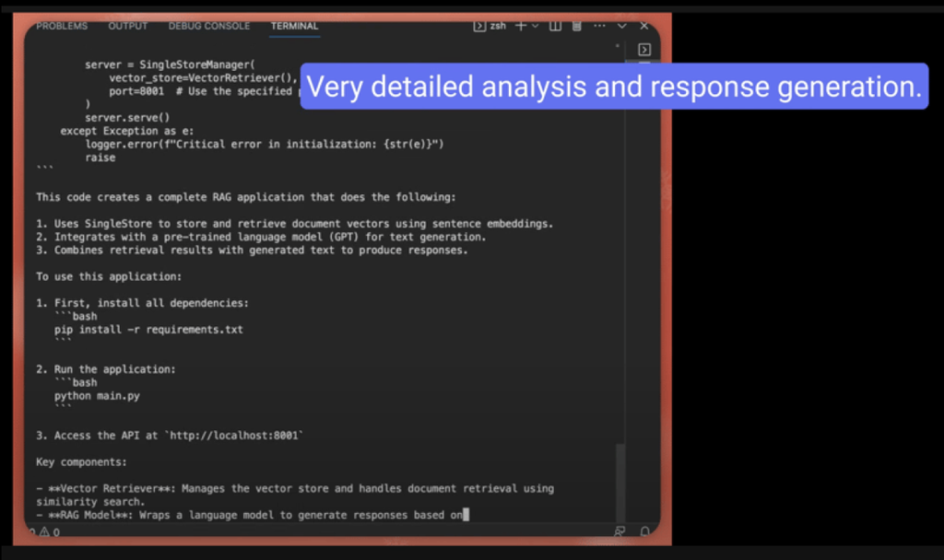
Task: Click line '2. Integrates with a pre-trained language model'
Action: click(261, 237)
